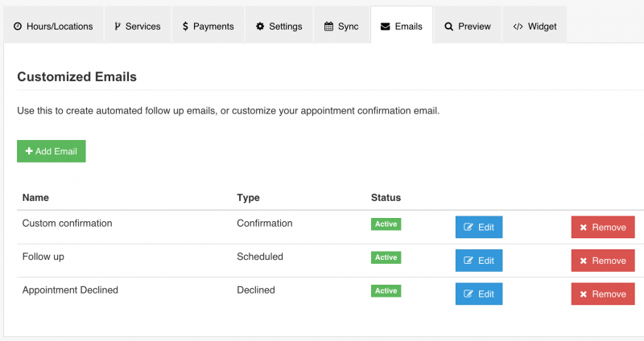The image size is (644, 341).
Task: Edit the Appointment Declined email
Action: (479, 294)
